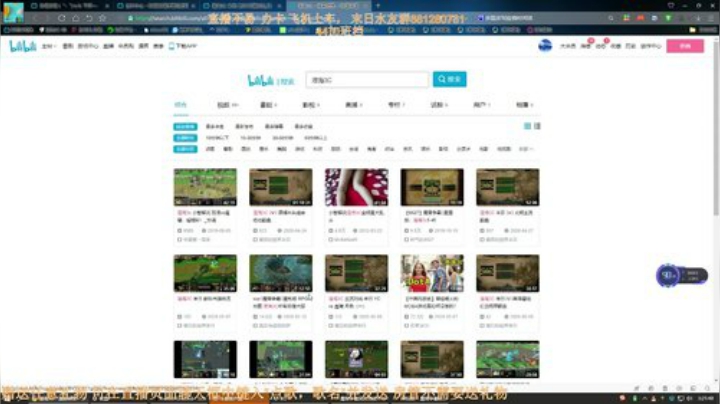
Task: Switch to the 影视 results tab
Action: 311,105
